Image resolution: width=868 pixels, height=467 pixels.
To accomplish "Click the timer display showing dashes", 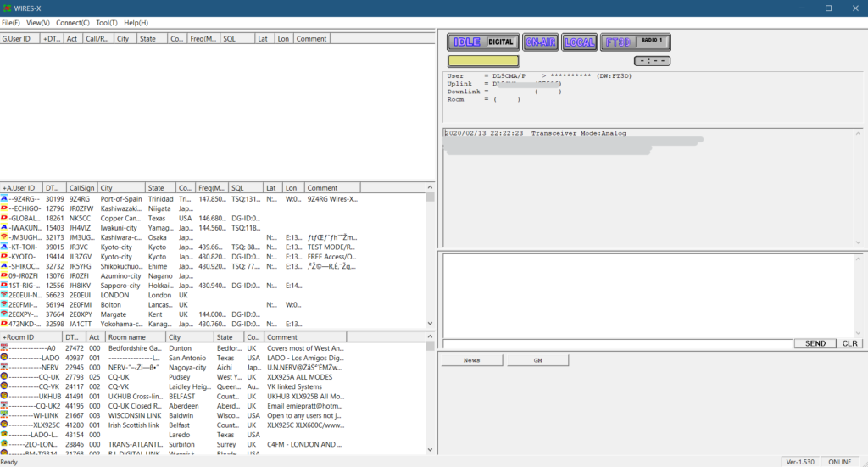I will tap(652, 61).
